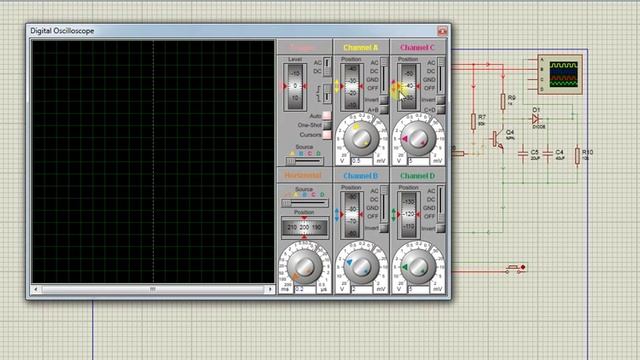The height and width of the screenshot is (360, 640).
Task: Select resistor R9 in the schematic
Action: (x=503, y=102)
